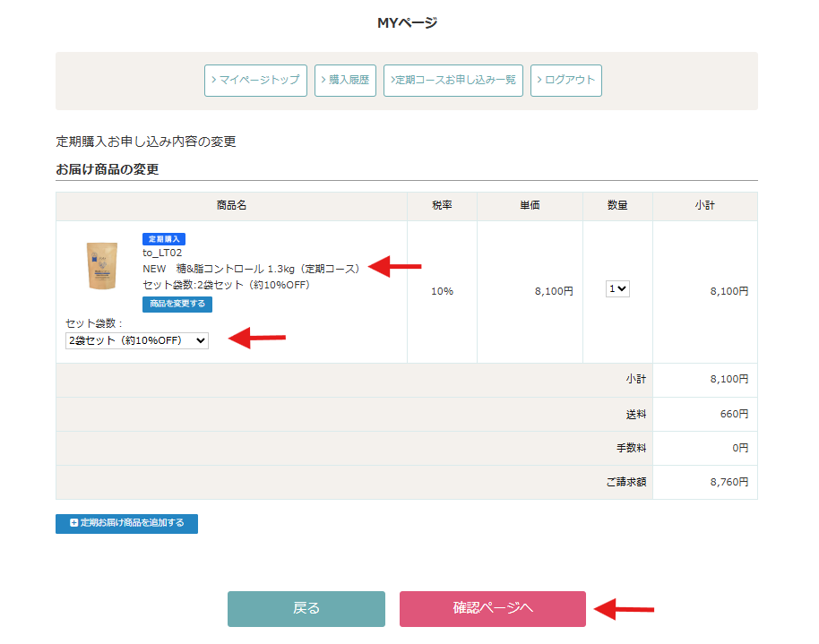
Task: Click the 商品名 column header
Action: click(231, 205)
